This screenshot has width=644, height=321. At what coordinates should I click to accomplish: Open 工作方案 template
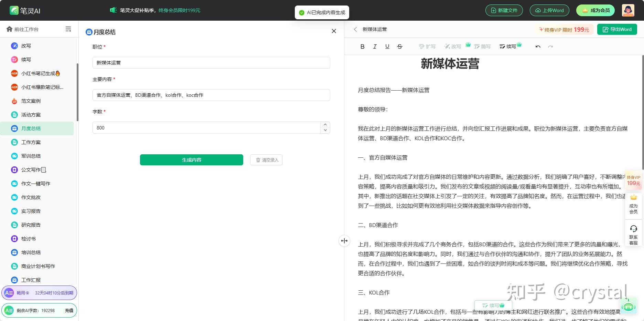[37, 142]
